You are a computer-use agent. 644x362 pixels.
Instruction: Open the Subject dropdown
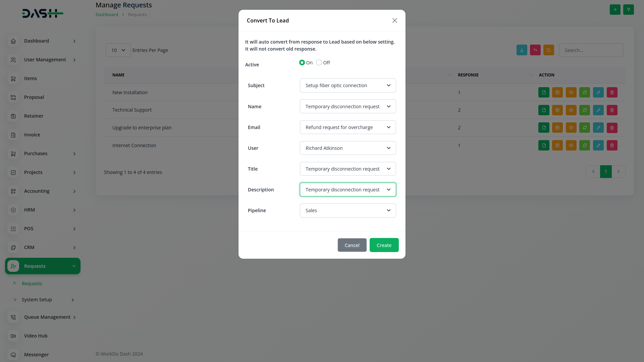[347, 85]
